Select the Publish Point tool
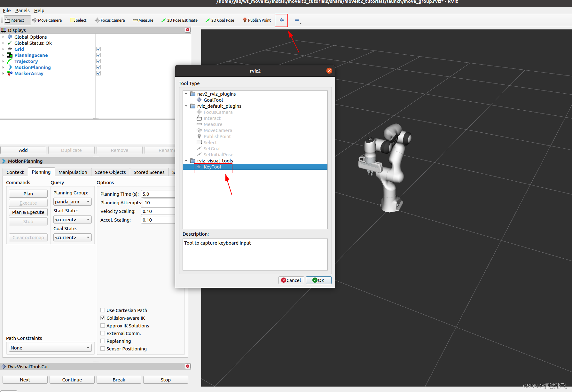Image resolution: width=572 pixels, height=392 pixels. point(256,20)
